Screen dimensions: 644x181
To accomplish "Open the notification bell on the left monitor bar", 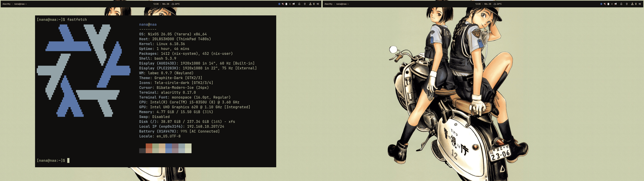I will click(x=299, y=4).
